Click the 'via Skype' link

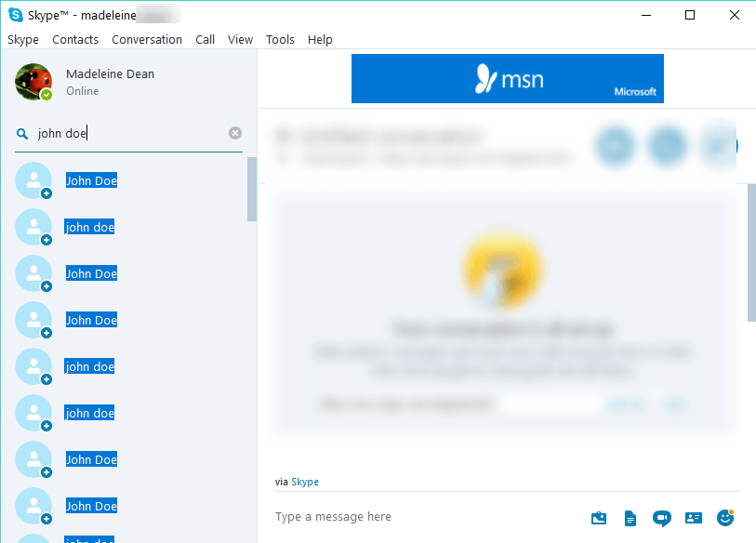306,482
